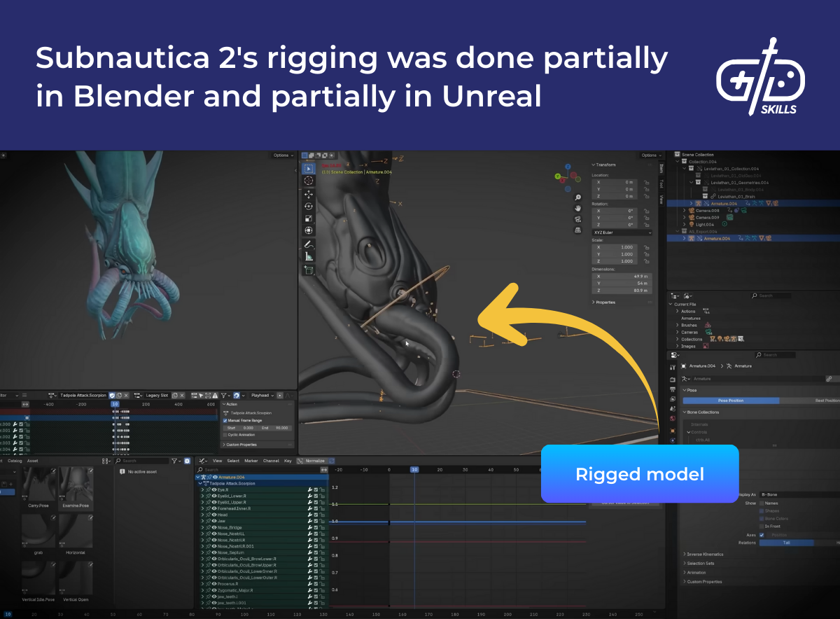Enable the Cyclic Animation checkbox
840x619 pixels.
(225, 435)
